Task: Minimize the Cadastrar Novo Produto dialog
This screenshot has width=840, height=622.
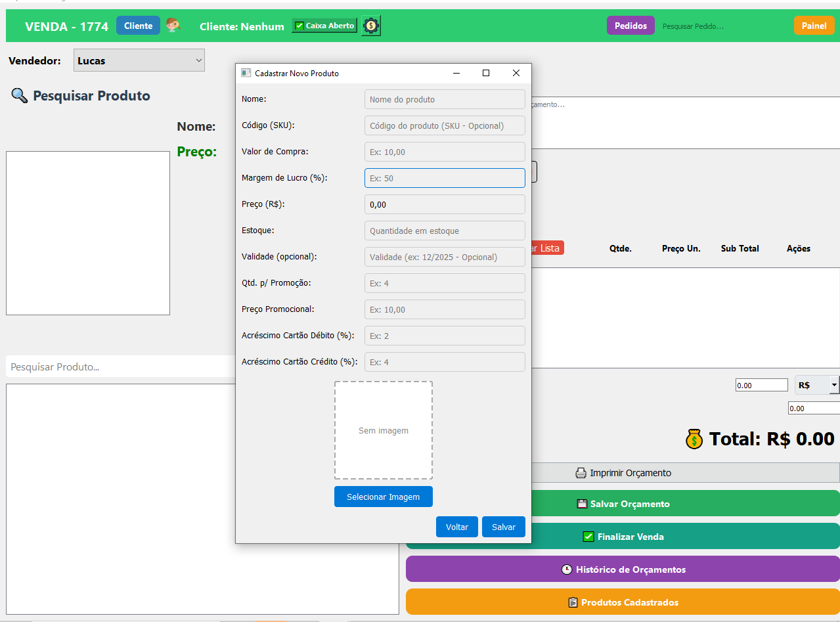Action: tap(456, 73)
